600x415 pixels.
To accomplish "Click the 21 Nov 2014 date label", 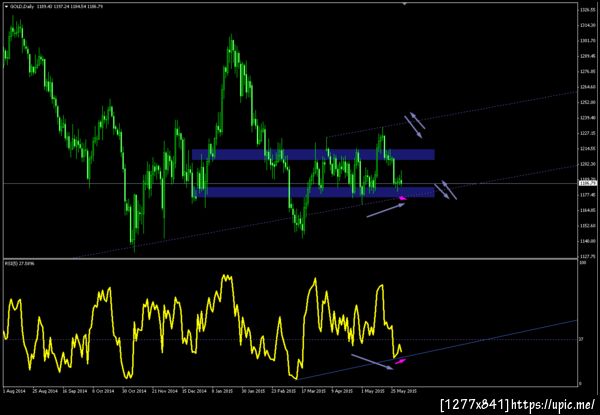I will pyautogui.click(x=165, y=391).
